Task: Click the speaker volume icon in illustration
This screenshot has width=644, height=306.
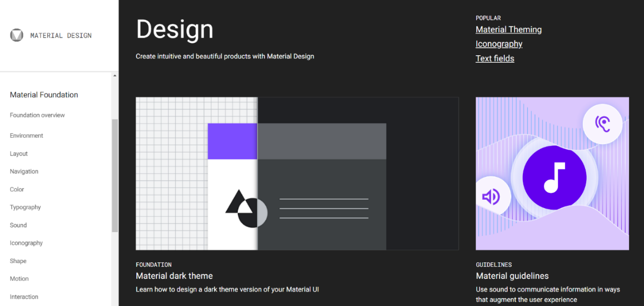Action: (x=491, y=197)
